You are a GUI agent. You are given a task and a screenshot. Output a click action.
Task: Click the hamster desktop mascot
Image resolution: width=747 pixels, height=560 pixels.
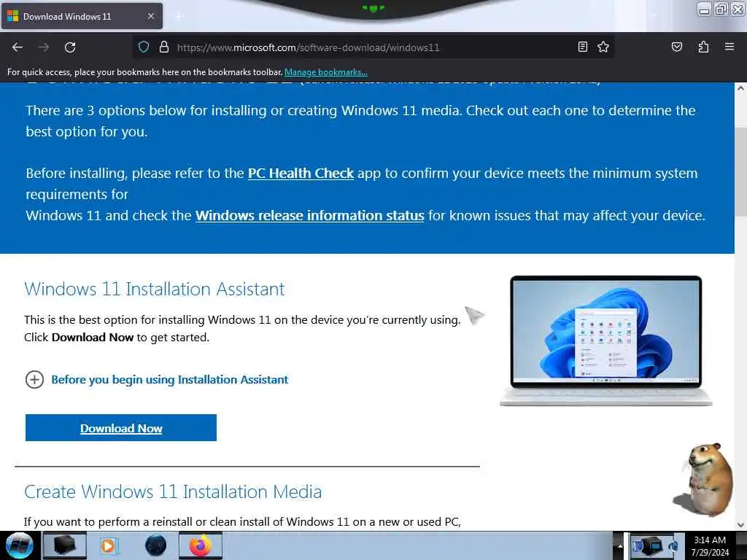click(x=704, y=480)
